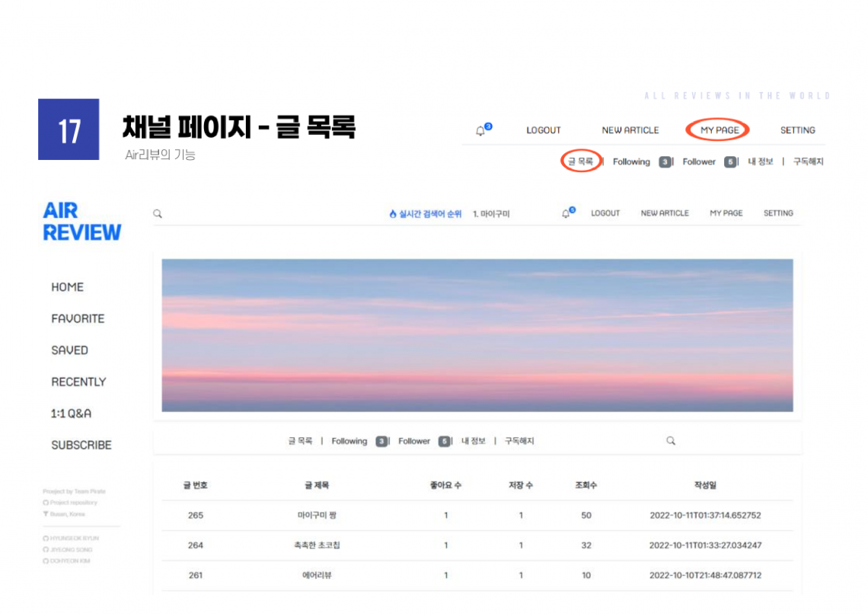Click Follower count badge 5 in channel tab bar

(444, 441)
